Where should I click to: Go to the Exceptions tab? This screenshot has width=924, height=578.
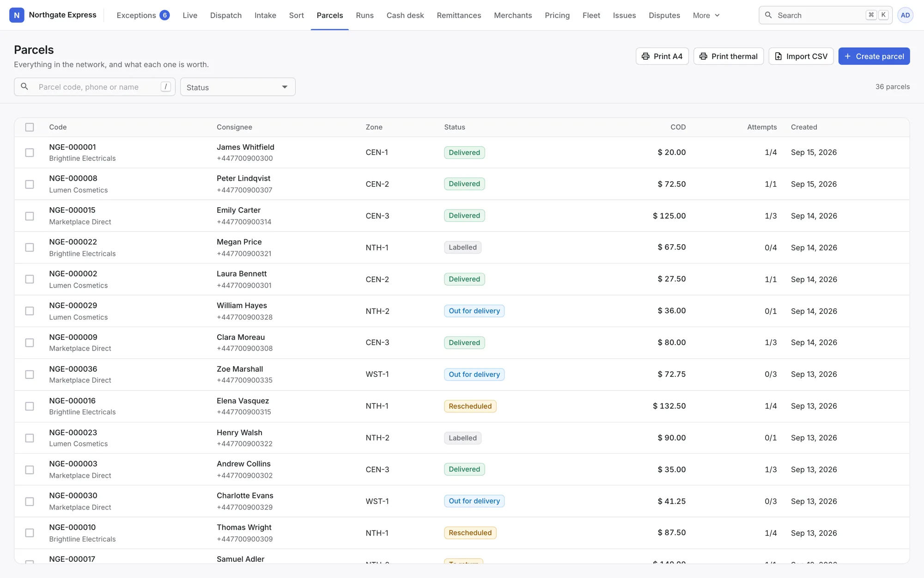coord(143,15)
